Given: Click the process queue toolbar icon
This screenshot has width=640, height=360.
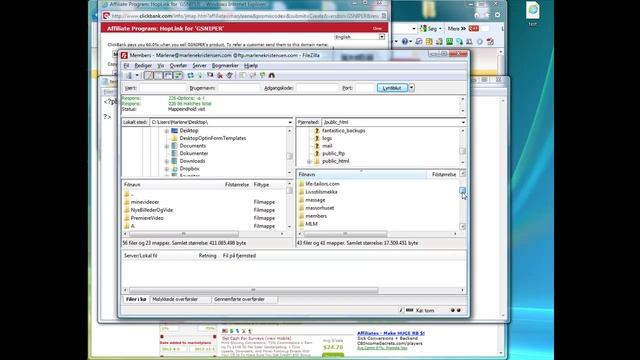Looking at the screenshot, I should 200,76.
